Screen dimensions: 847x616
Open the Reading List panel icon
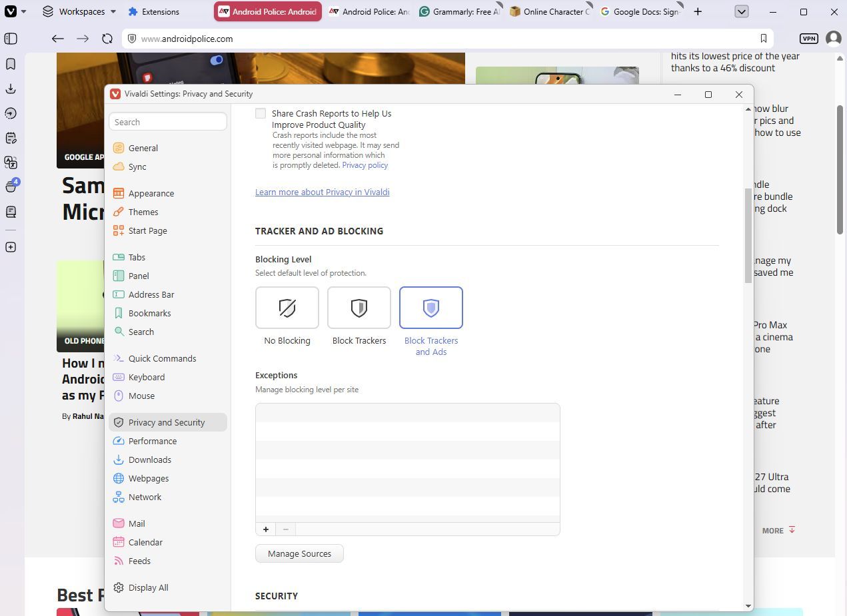(x=11, y=212)
